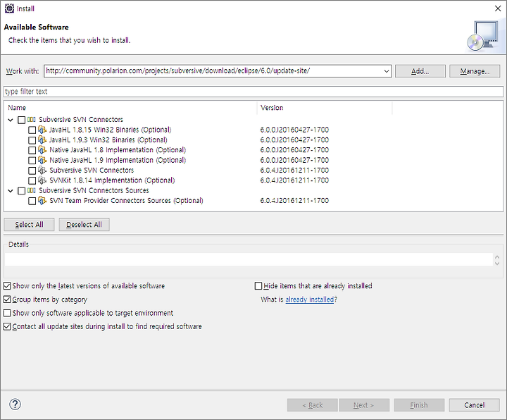Image resolution: width=507 pixels, height=420 pixels.
Task: Click the Help question mark icon
Action: [15, 404]
